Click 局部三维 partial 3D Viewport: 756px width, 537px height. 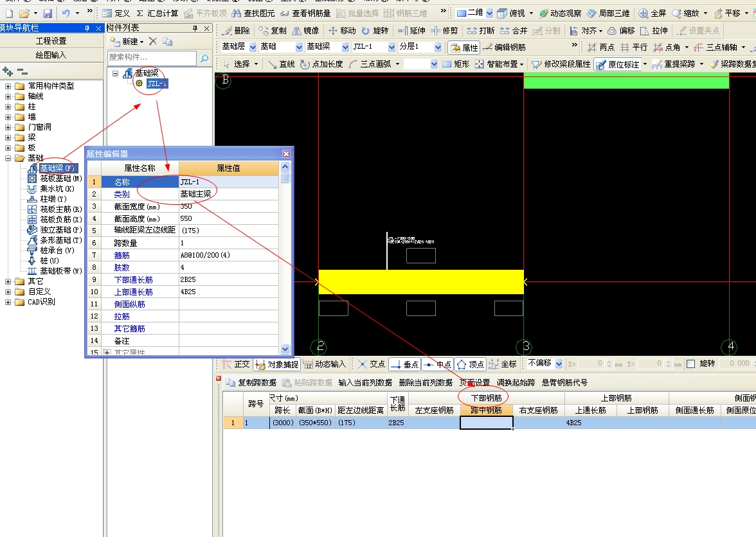(608, 13)
